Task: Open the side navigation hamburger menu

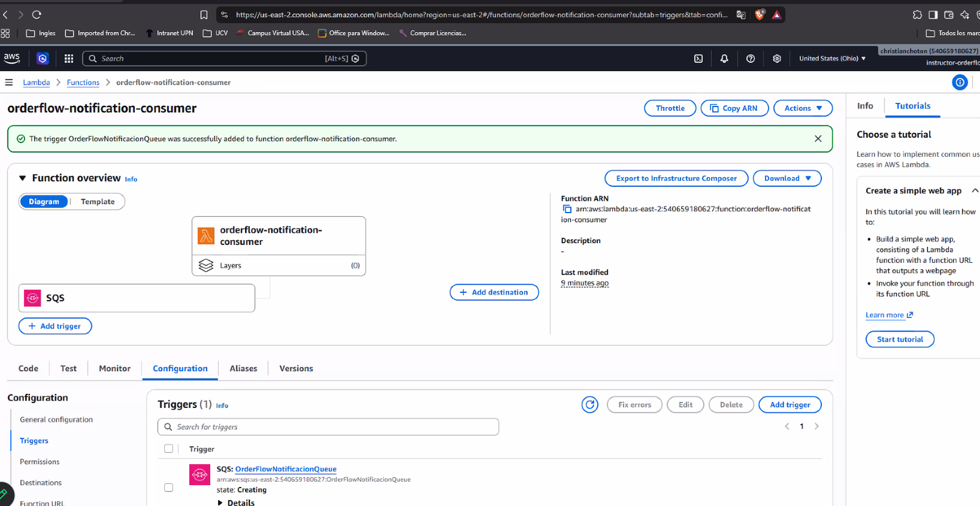Action: pyautogui.click(x=9, y=82)
